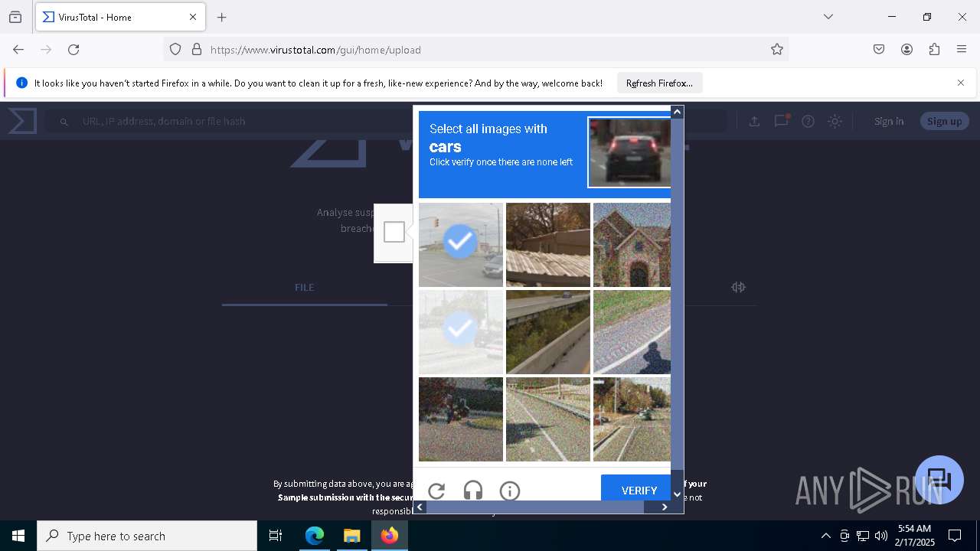This screenshot has height=551, width=980.
Task: Click the API script icon
Action: (x=738, y=287)
